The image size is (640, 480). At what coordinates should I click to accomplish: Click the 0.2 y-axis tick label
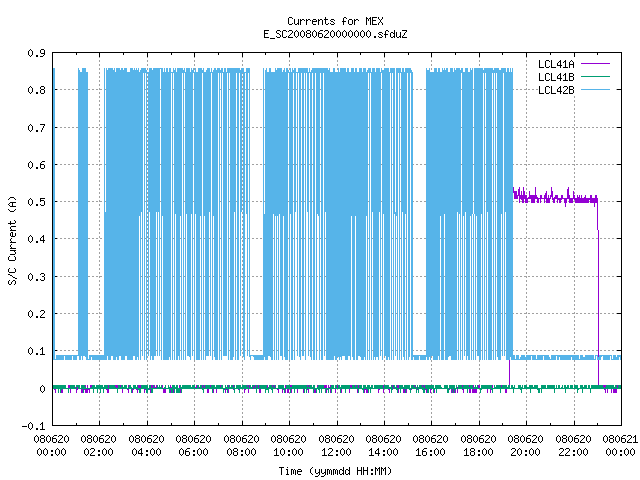36,314
